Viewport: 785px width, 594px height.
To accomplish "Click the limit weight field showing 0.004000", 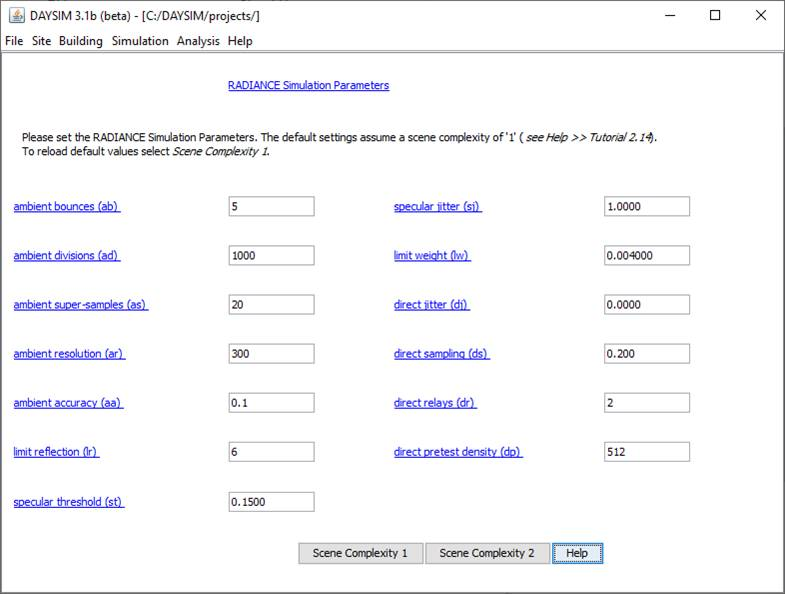I will (x=647, y=255).
